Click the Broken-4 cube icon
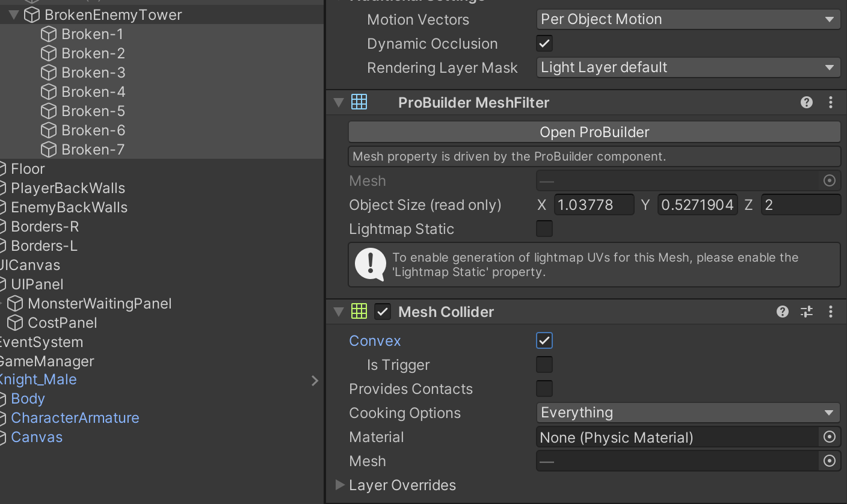 [49, 92]
